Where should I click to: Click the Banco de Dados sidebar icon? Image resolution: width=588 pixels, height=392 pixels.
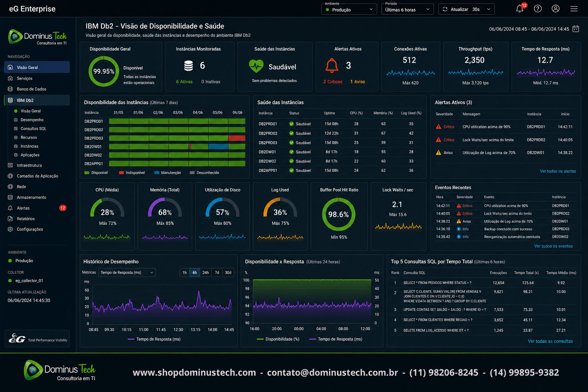[x=10, y=89]
